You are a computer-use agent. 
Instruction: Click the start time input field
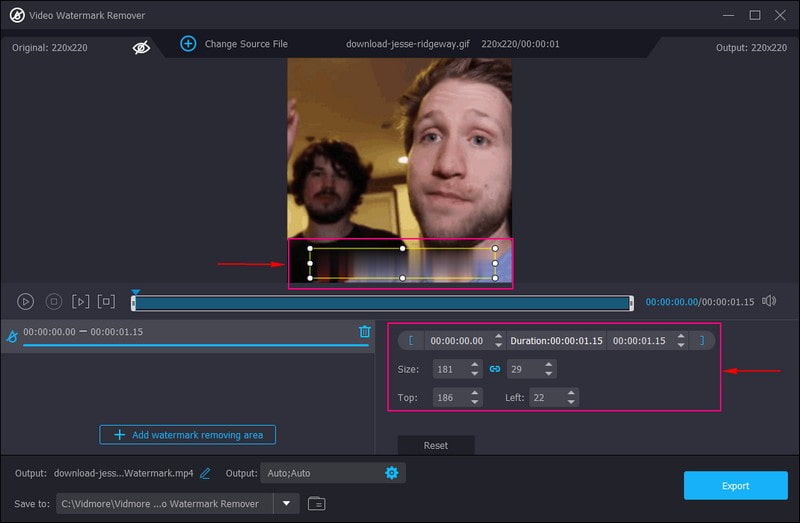[456, 340]
